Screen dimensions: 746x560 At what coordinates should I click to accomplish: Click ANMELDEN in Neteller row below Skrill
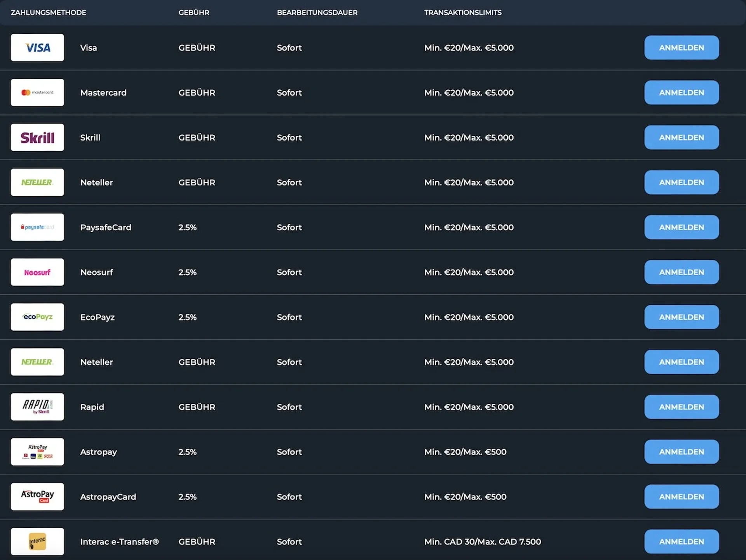(x=682, y=182)
